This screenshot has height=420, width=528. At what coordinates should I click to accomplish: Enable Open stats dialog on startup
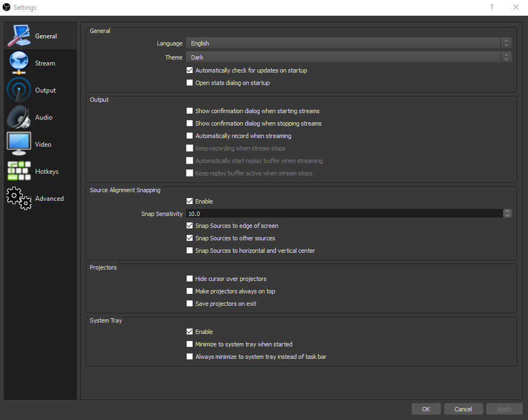click(x=189, y=82)
